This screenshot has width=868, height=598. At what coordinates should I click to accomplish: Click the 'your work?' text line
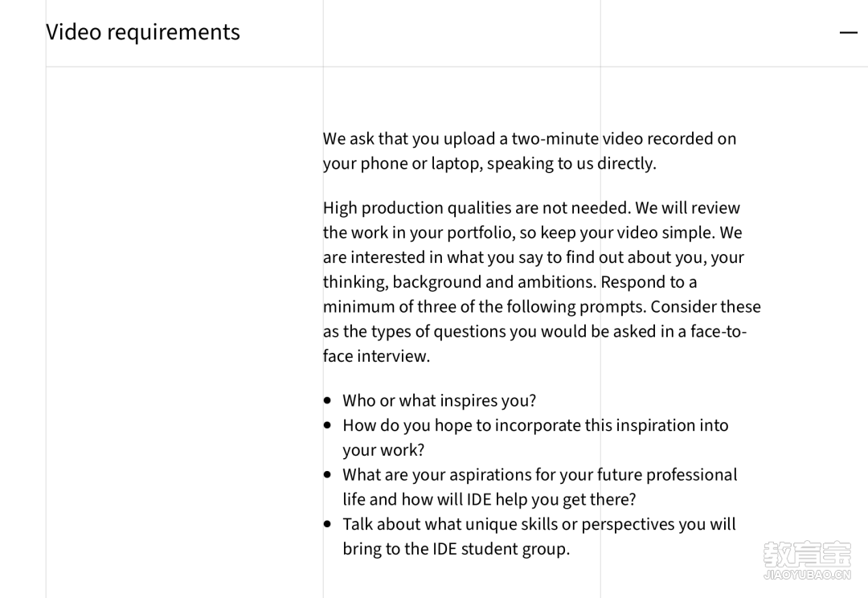tap(383, 450)
